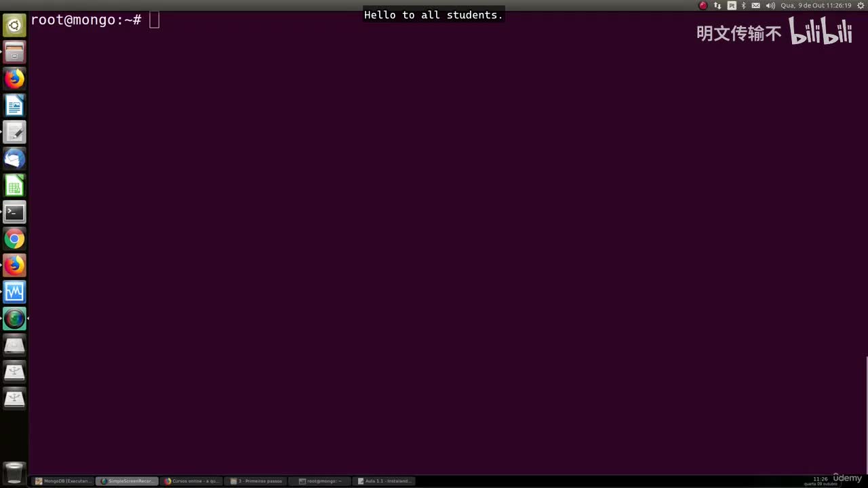Image resolution: width=868 pixels, height=488 pixels.
Task: Switch to SimpleScreenRecorder taskbar window
Action: [x=127, y=481]
